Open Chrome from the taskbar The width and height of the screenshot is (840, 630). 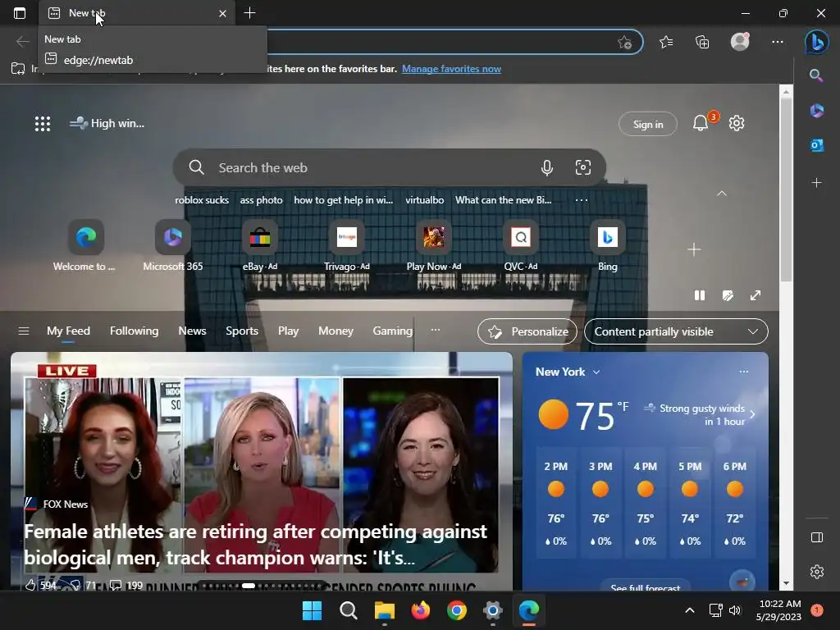tap(457, 610)
